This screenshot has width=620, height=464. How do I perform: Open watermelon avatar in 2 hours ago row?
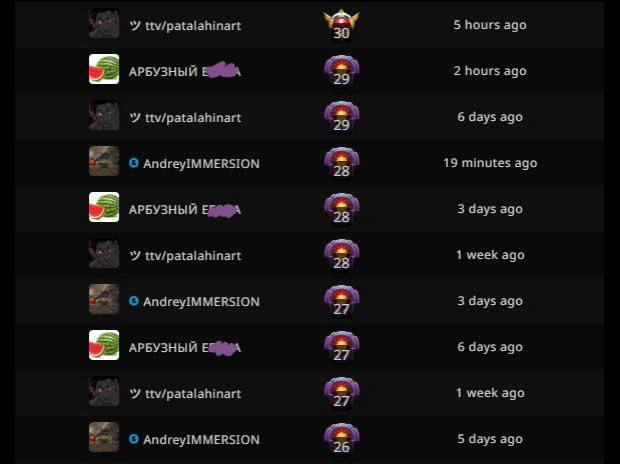(104, 69)
